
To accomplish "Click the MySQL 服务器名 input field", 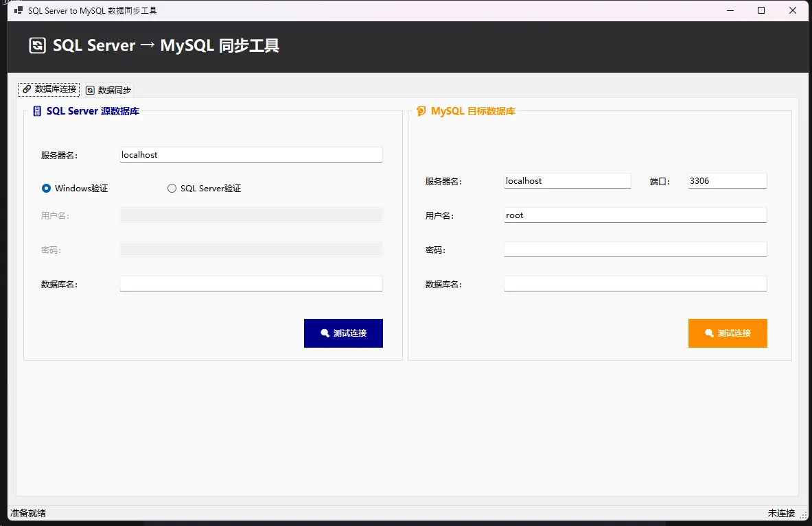I will pyautogui.click(x=568, y=181).
